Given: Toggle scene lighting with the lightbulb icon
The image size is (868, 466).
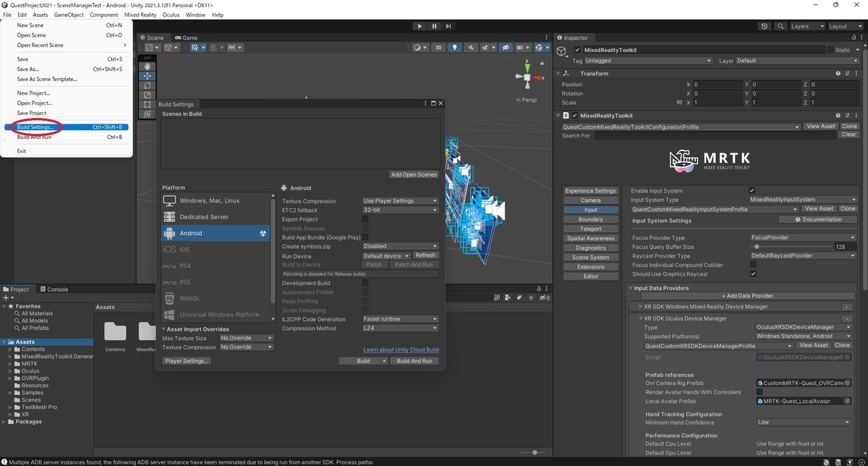Looking at the screenshot, I should pos(454,48).
